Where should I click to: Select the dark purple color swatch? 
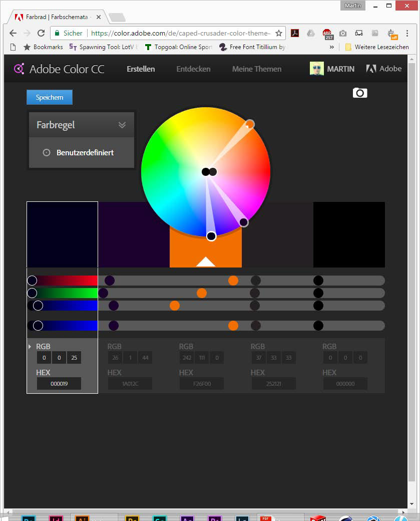(x=134, y=234)
